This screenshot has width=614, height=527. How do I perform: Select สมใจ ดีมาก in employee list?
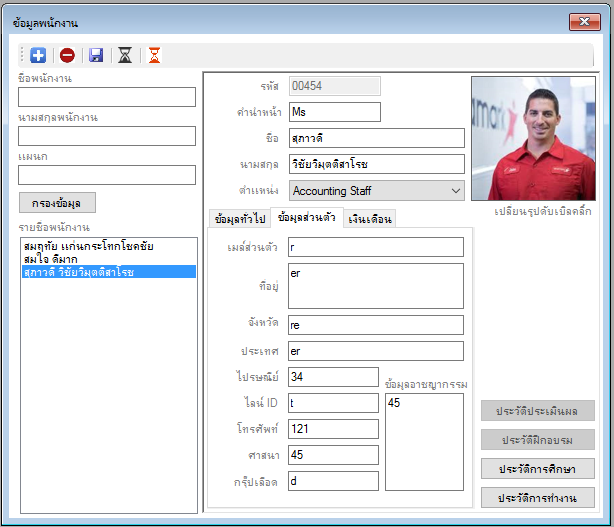[x=51, y=259]
